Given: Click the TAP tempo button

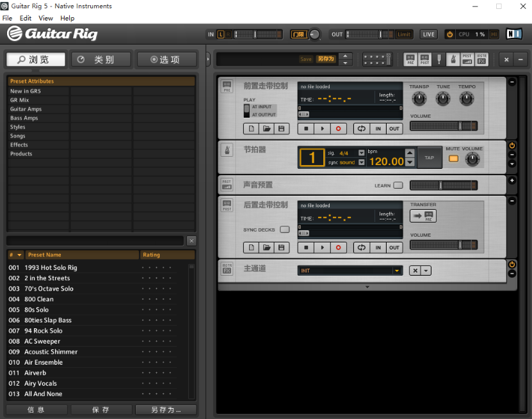Looking at the screenshot, I should point(428,157).
